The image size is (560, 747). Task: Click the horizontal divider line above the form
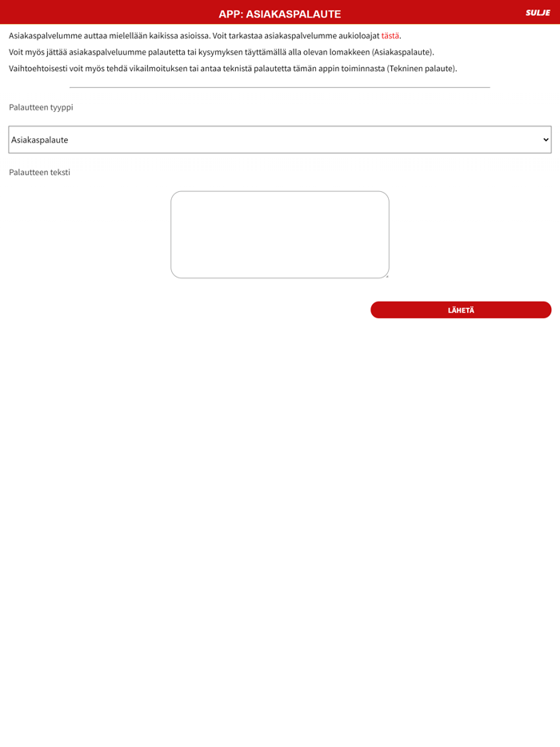click(280, 88)
